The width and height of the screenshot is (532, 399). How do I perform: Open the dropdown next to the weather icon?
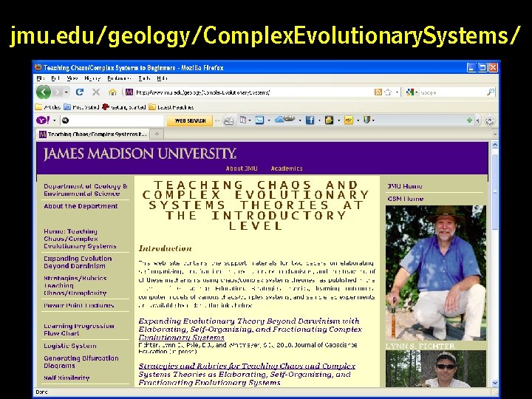300,120
